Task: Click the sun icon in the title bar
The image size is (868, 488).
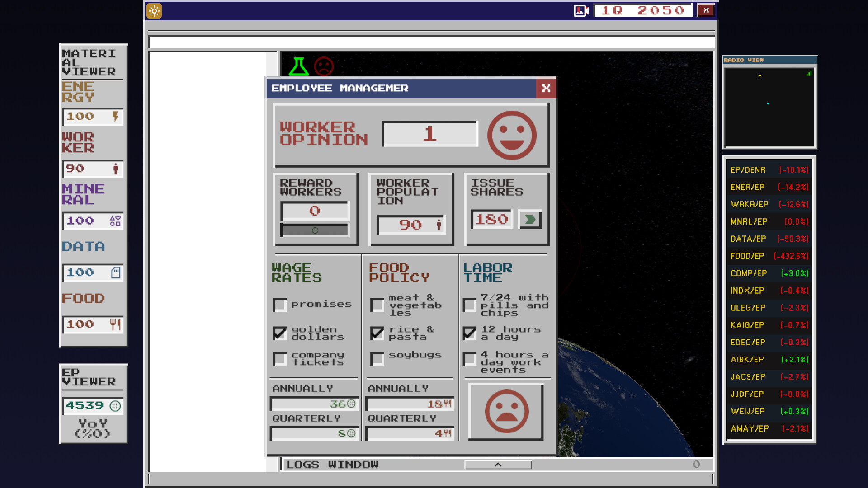Action: point(154,10)
